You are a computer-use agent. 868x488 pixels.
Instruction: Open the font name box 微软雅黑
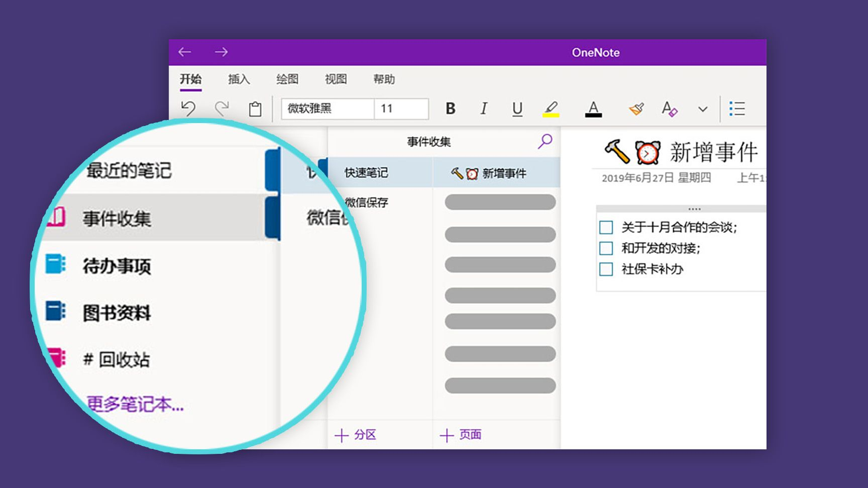point(328,108)
